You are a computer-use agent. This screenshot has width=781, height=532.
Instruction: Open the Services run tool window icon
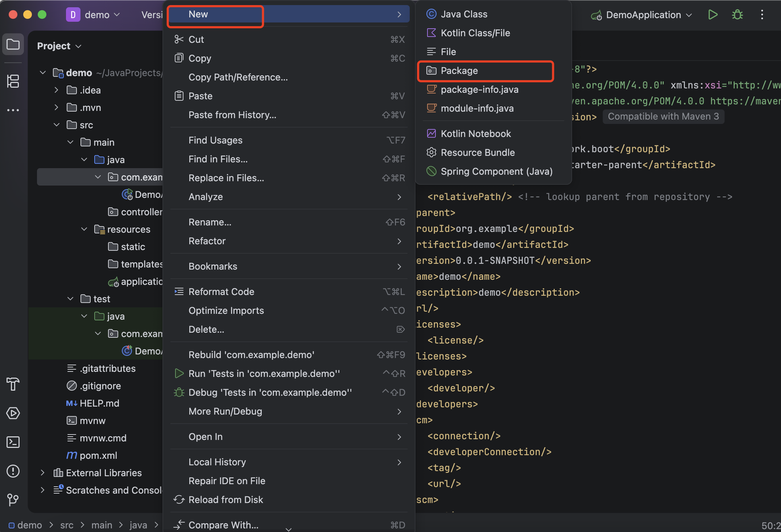tap(13, 413)
